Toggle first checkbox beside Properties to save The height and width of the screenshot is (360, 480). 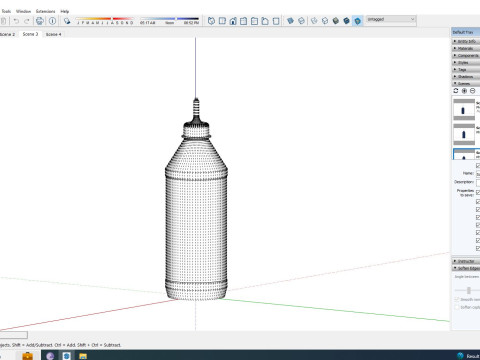(478, 192)
